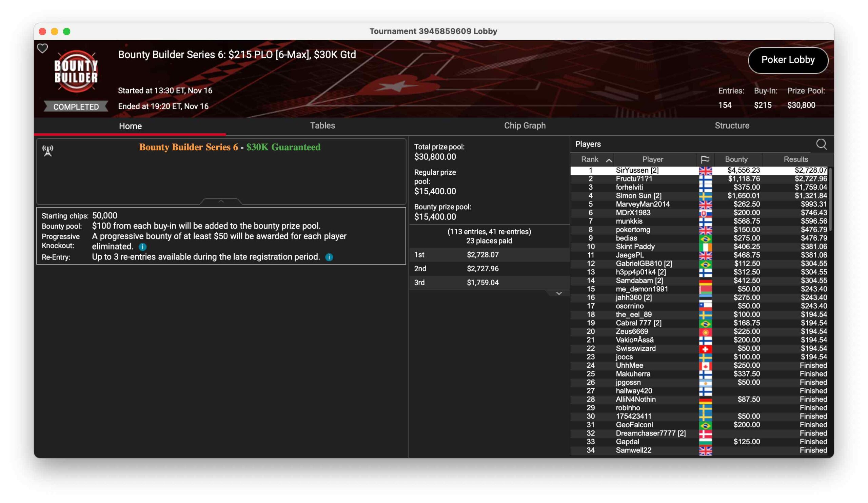Screen dimensions: 868x503
Task: Click the flag icon beside SirYussen
Action: (705, 171)
